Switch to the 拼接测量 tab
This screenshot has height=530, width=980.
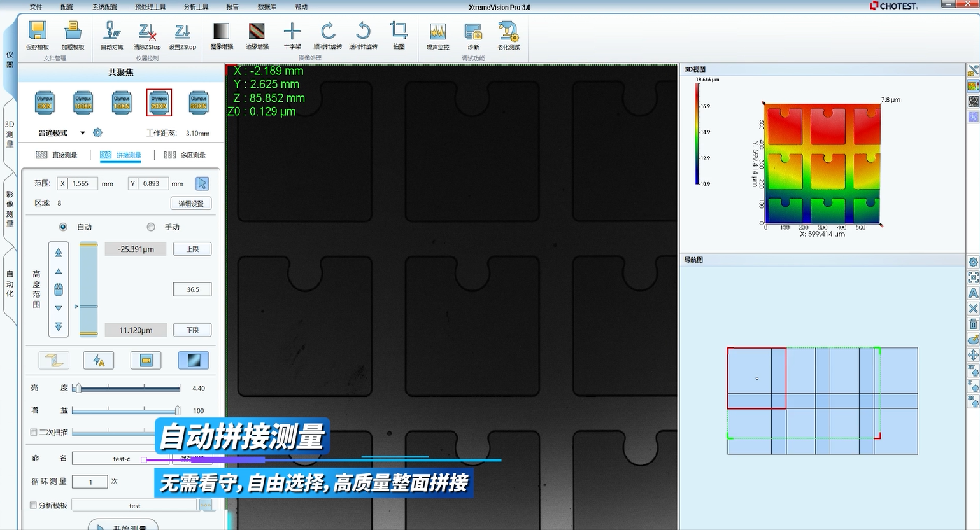click(x=121, y=155)
